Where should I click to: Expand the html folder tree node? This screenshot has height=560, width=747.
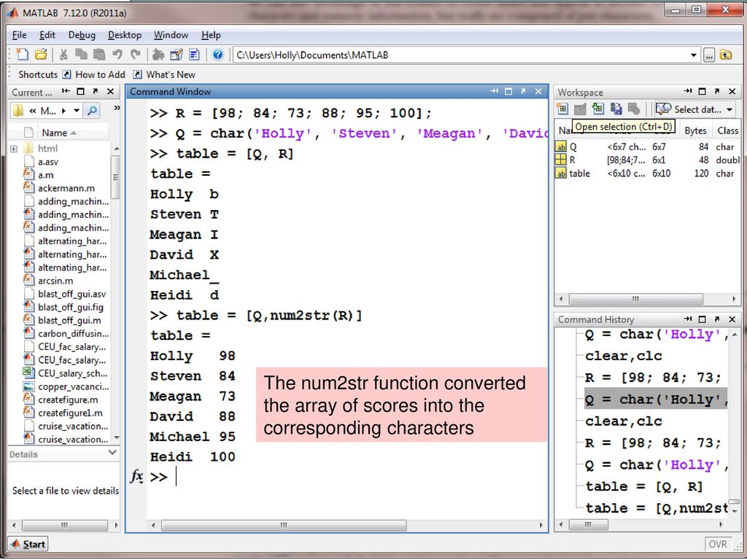[14, 149]
